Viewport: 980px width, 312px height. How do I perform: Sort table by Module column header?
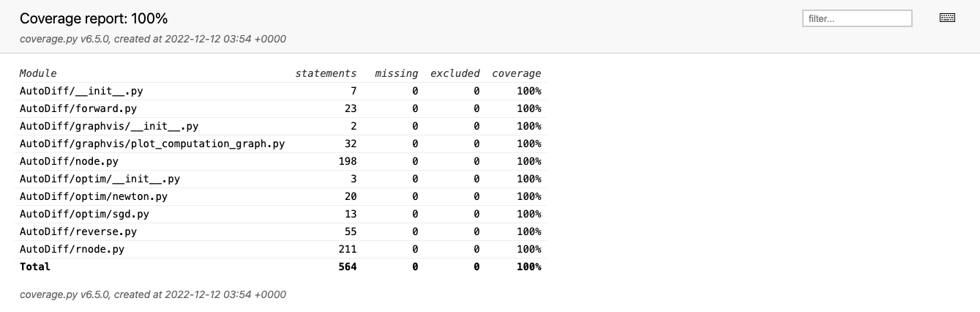(38, 73)
